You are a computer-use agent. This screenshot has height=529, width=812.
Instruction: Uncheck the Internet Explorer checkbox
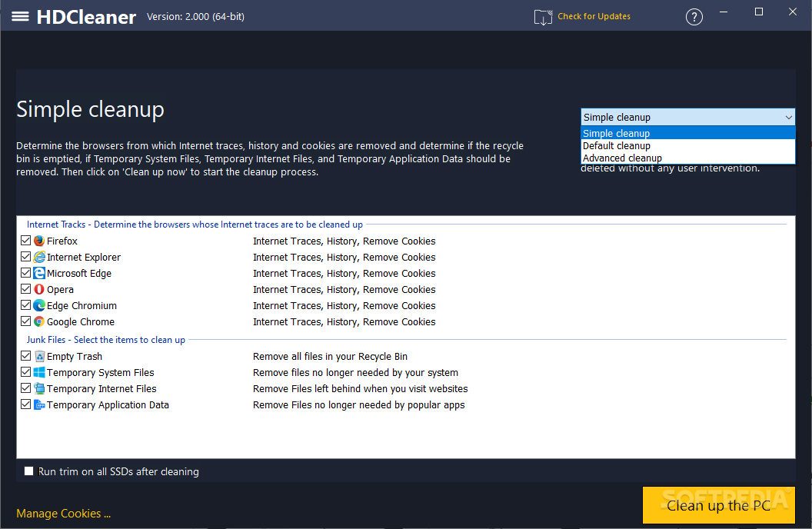[26, 256]
